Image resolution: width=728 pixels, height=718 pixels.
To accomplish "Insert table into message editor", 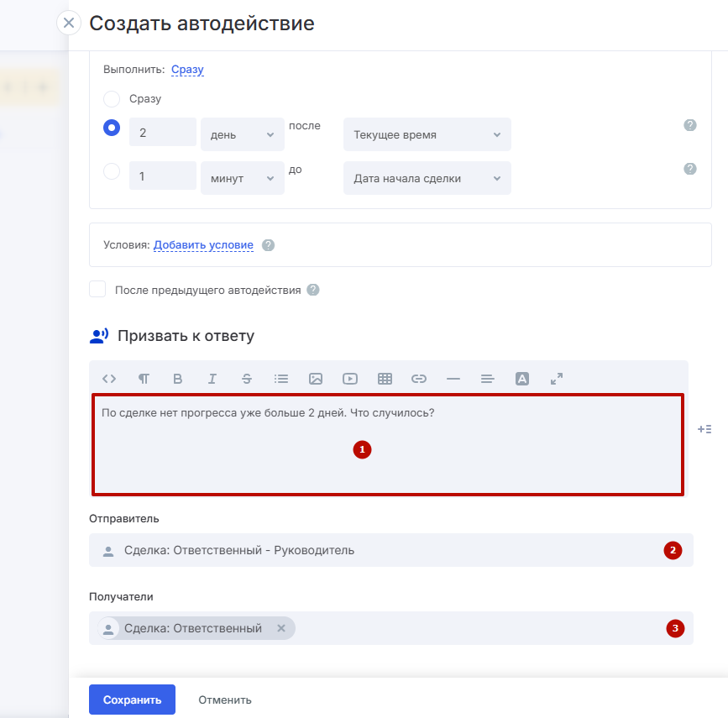I will [x=385, y=379].
